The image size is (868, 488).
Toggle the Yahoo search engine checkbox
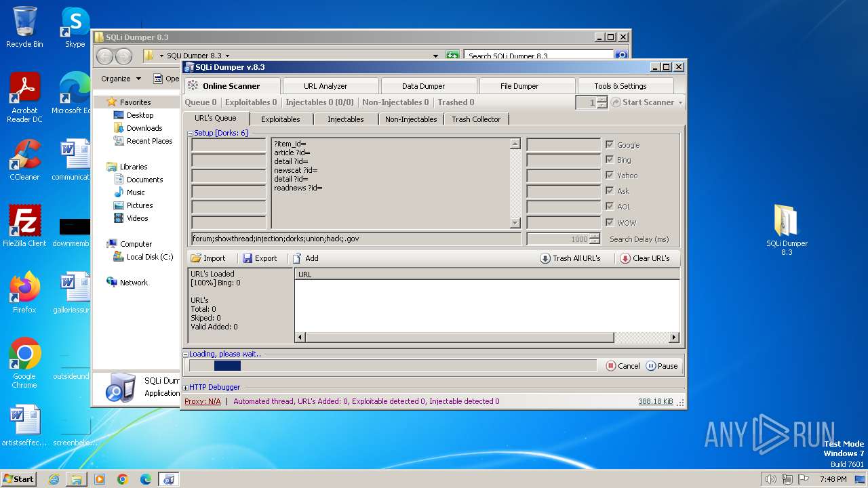click(610, 175)
